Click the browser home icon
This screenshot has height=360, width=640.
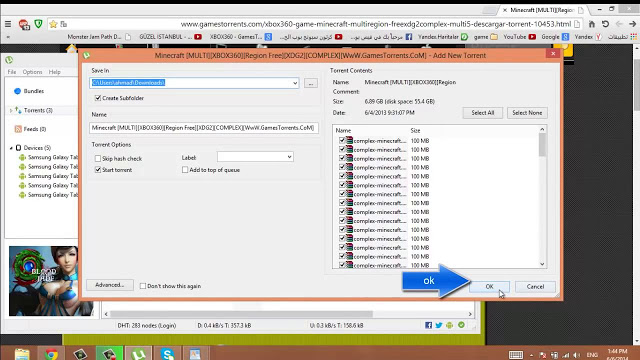tap(591, 24)
